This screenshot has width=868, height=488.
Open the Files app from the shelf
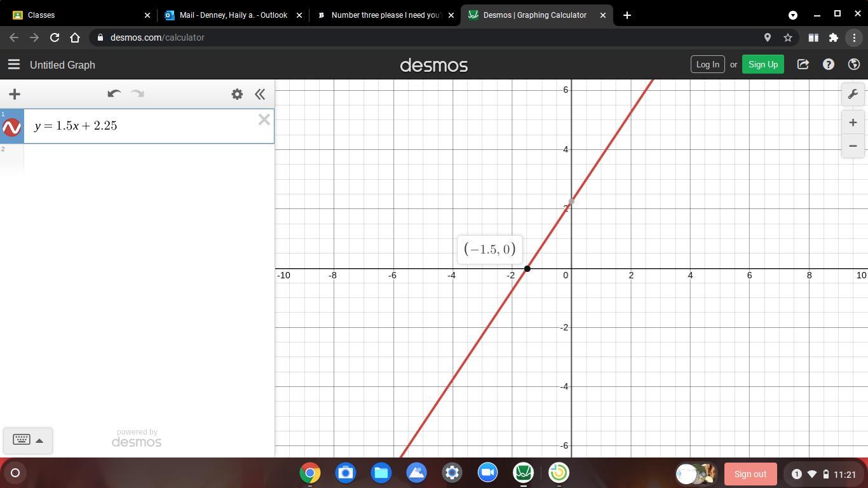pos(381,473)
